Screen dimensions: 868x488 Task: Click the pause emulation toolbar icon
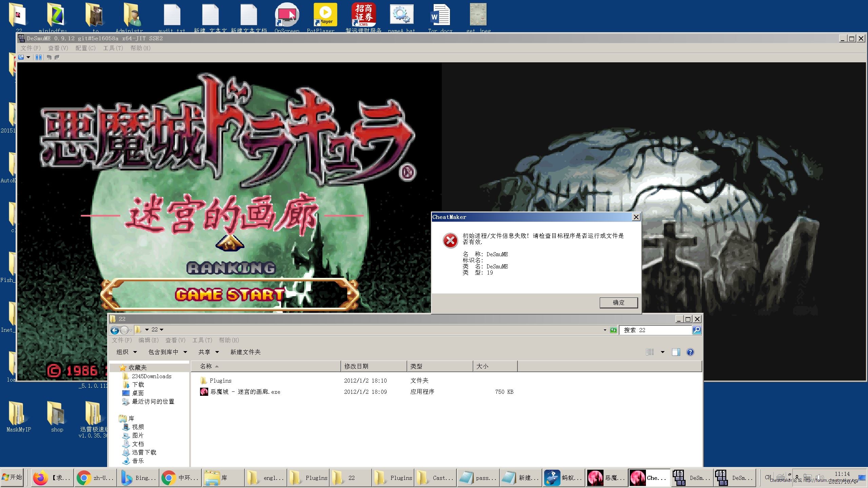[39, 57]
